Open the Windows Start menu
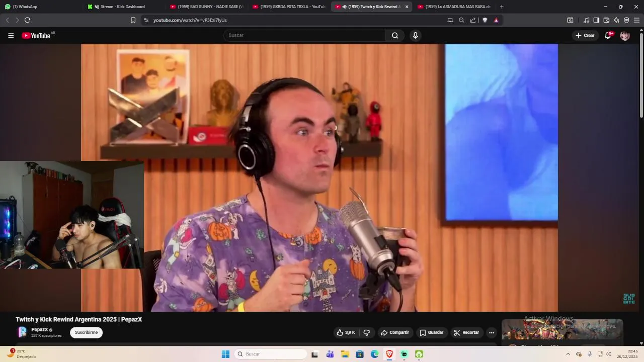This screenshot has width=644, height=362. coord(225,354)
